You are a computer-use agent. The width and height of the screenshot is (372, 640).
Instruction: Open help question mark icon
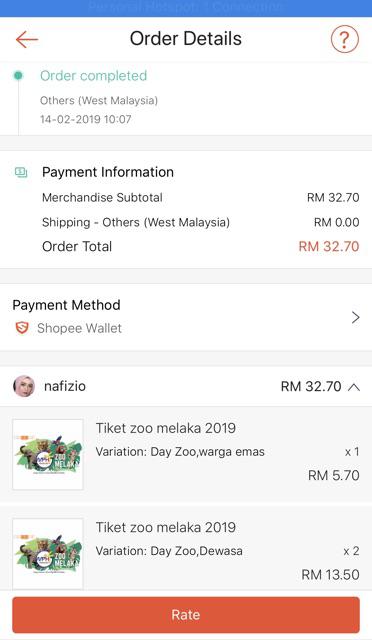344,39
